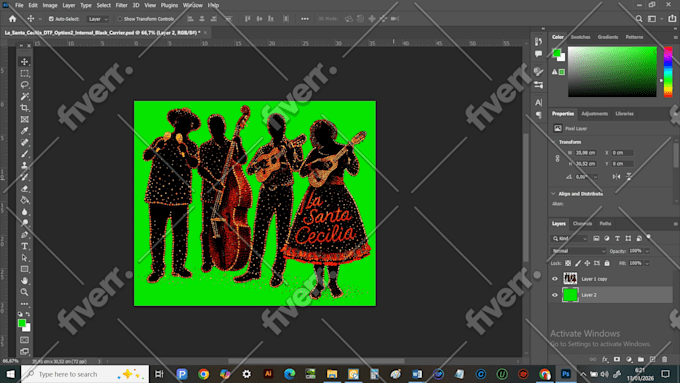The height and width of the screenshot is (383, 680).
Task: Select the Path Selection tool
Action: click(24, 258)
